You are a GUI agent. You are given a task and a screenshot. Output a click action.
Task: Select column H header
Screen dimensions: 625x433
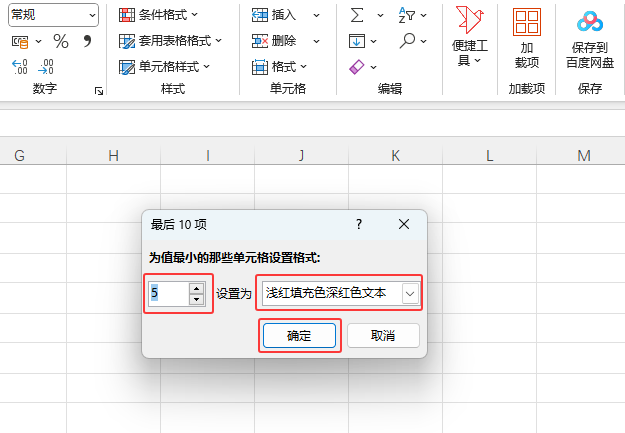click(114, 155)
